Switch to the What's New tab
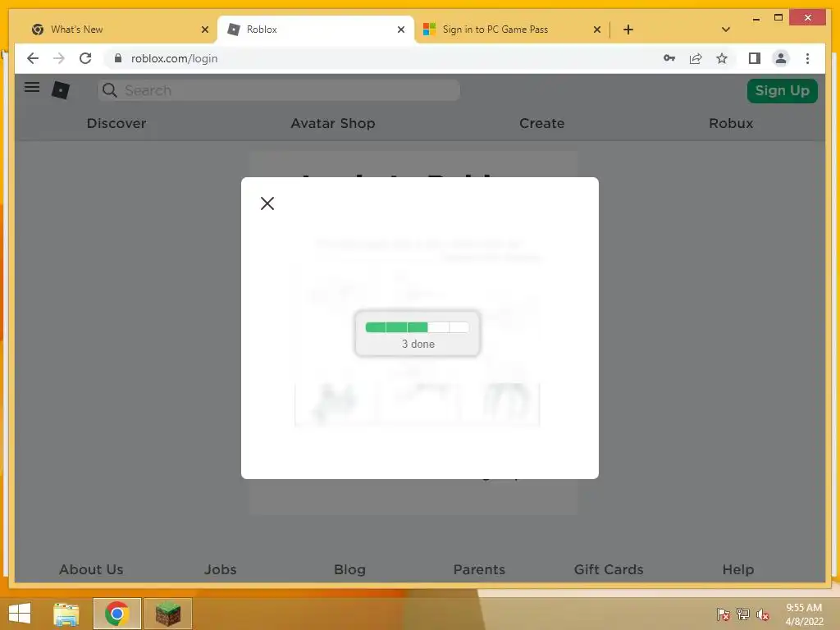Image resolution: width=840 pixels, height=630 pixels. 120,30
